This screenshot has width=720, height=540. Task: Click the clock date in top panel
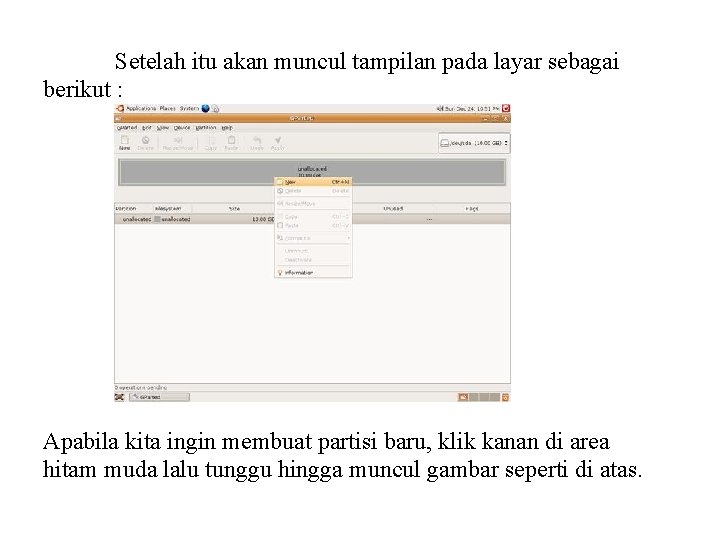[x=472, y=109]
